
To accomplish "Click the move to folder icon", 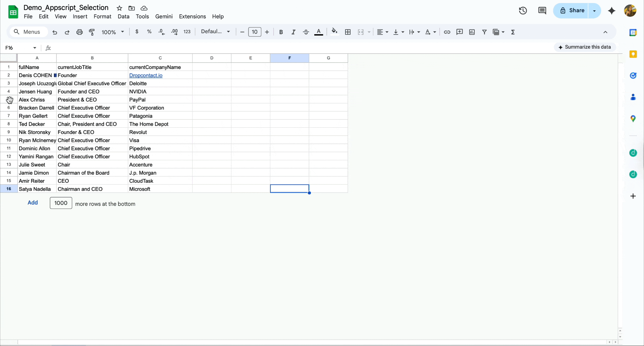I will click(x=132, y=8).
